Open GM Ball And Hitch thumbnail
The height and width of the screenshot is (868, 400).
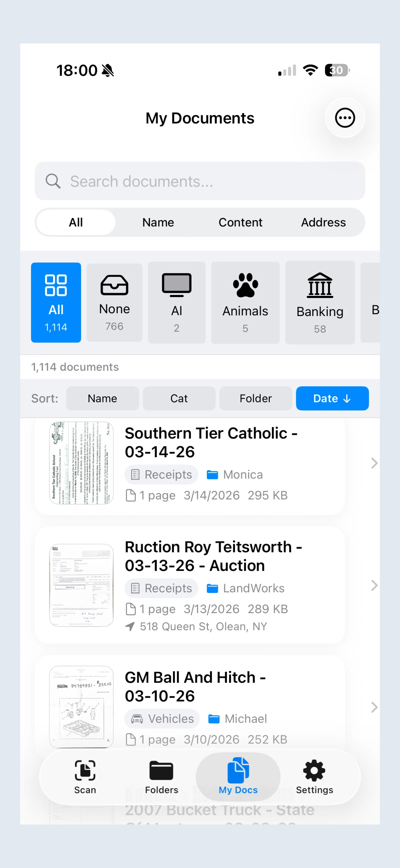(x=82, y=707)
